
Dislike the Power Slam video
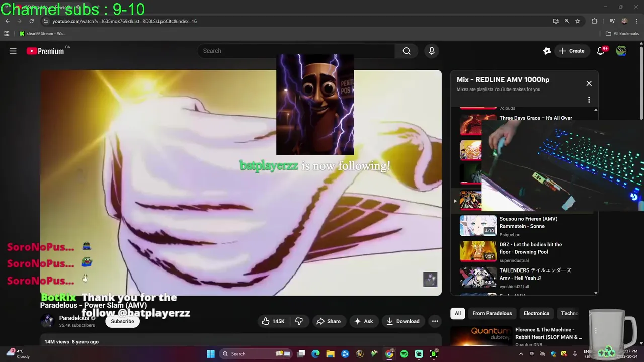tap(299, 321)
